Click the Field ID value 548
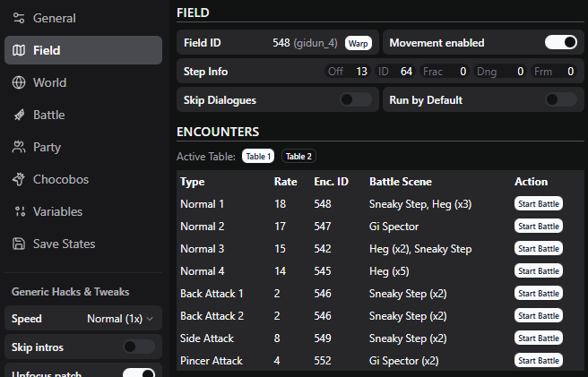This screenshot has width=588, height=377. [281, 43]
